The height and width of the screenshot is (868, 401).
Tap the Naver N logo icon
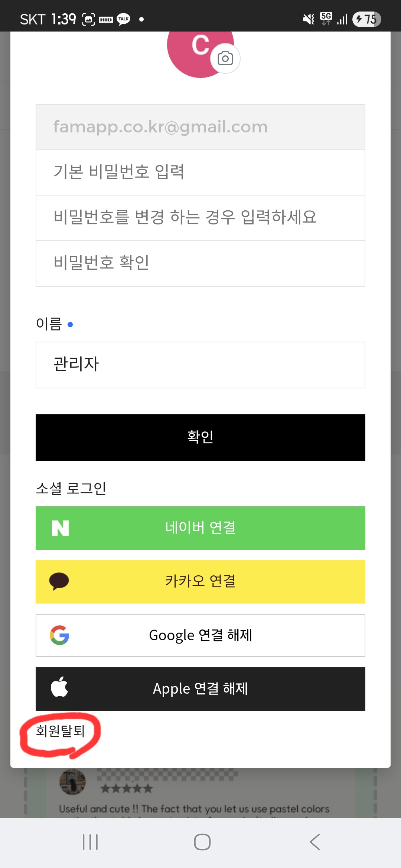60,528
